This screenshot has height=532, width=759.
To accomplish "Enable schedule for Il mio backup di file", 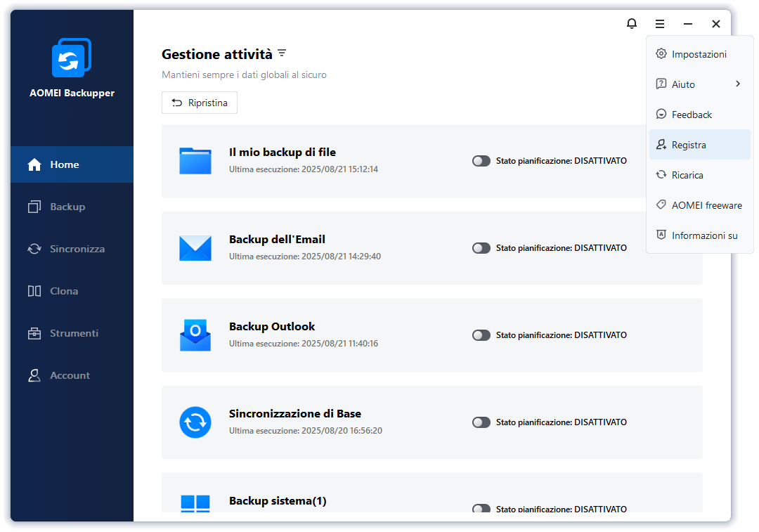I will pos(481,161).
